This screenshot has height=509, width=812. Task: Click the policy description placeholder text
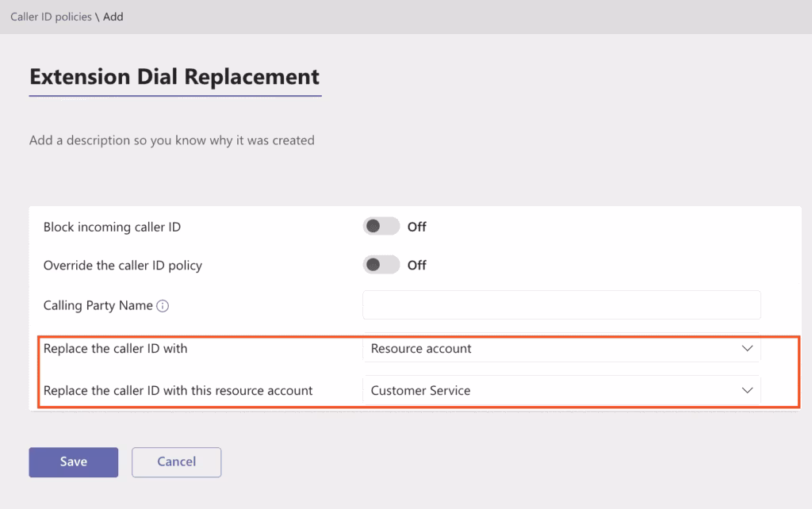(171, 140)
